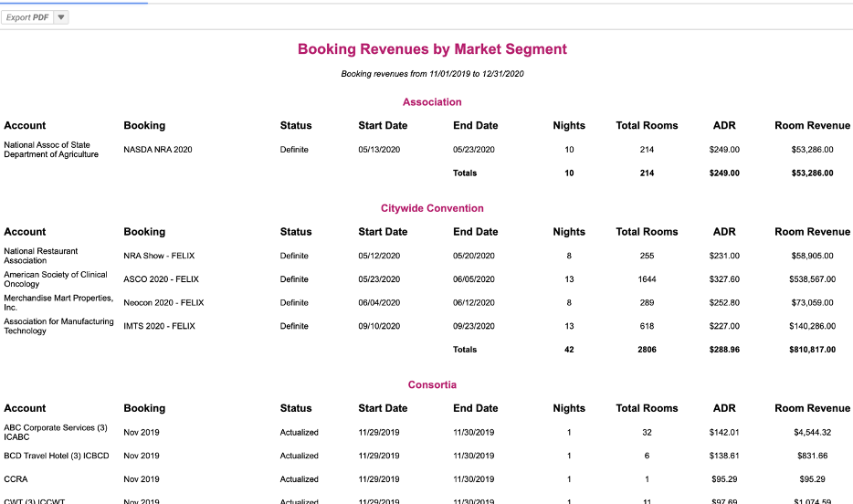This screenshot has width=853, height=504.
Task: Open the Export PDF dropdown arrow
Action: point(61,17)
